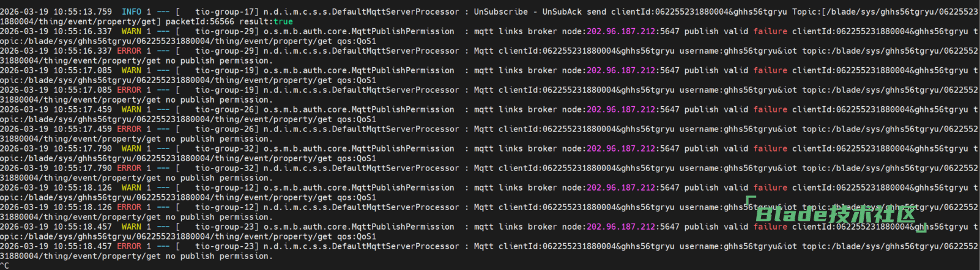980x270 pixels.
Task: Click the UnSubscribe text in the INFO line
Action: [500, 12]
